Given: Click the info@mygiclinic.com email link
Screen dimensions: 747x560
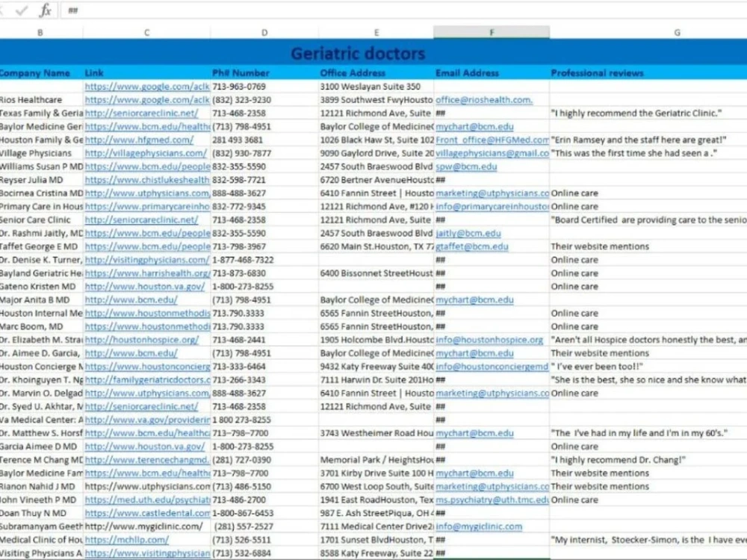Looking at the screenshot, I should click(479, 526).
